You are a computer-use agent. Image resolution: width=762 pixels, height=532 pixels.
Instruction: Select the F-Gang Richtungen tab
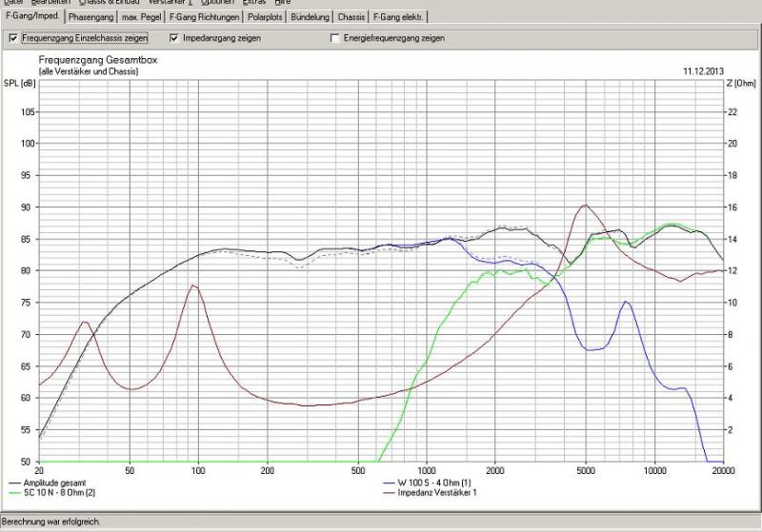point(204,17)
